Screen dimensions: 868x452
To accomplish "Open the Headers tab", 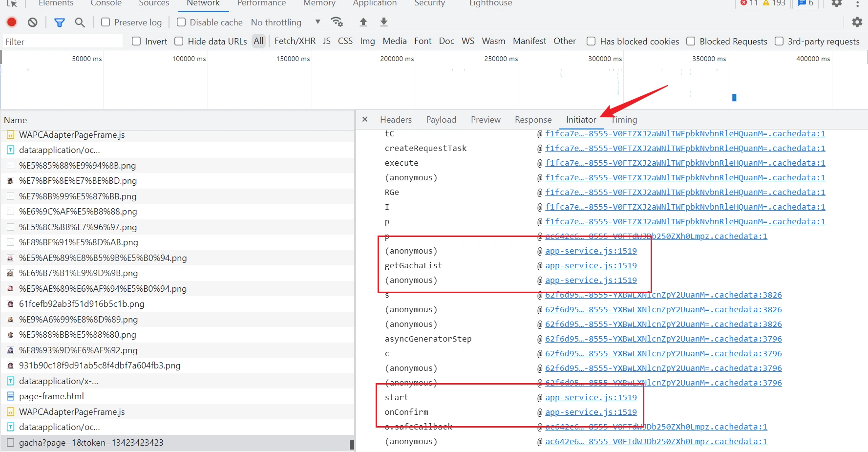I will click(x=396, y=119).
